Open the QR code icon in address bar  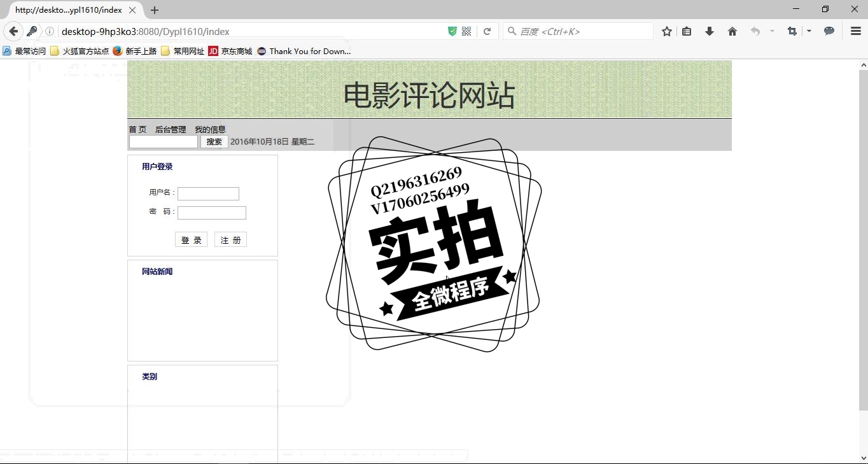click(466, 31)
